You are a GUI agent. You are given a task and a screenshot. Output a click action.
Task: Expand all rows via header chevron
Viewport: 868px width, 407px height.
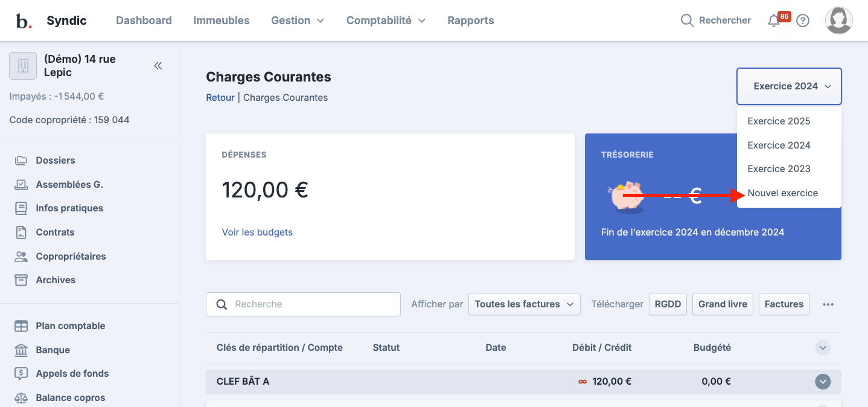click(823, 348)
